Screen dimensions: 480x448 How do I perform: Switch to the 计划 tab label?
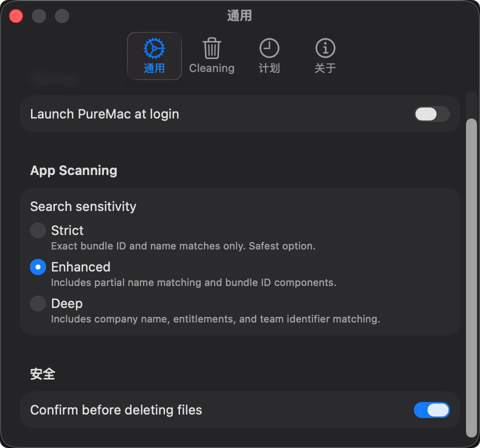pyautogui.click(x=269, y=68)
